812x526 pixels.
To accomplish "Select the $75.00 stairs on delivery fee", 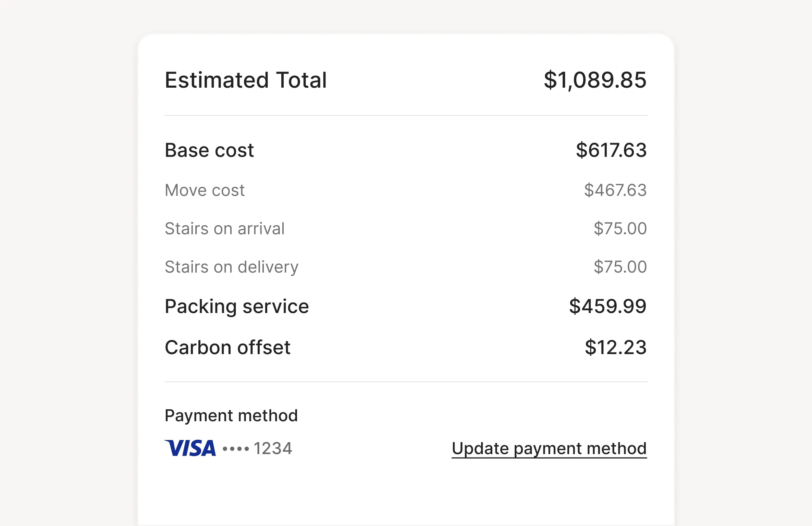I will [620, 267].
